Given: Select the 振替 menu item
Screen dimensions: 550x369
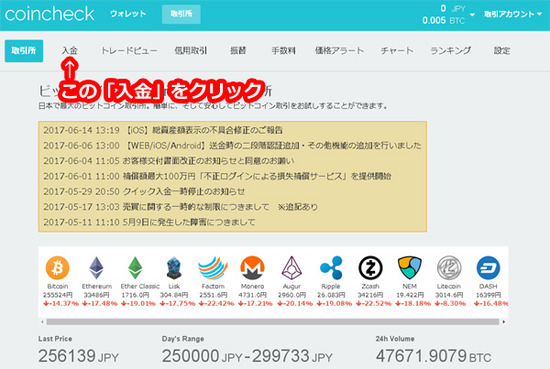Looking at the screenshot, I should 238,51.
